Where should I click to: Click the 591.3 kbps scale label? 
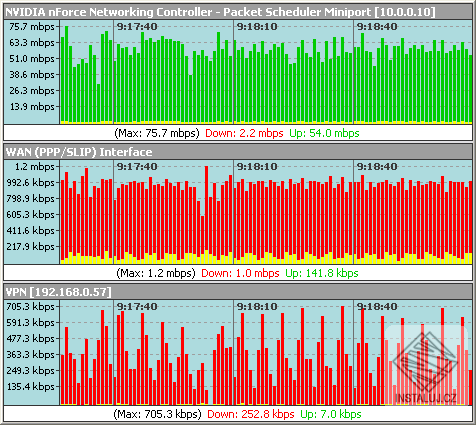click(x=30, y=323)
